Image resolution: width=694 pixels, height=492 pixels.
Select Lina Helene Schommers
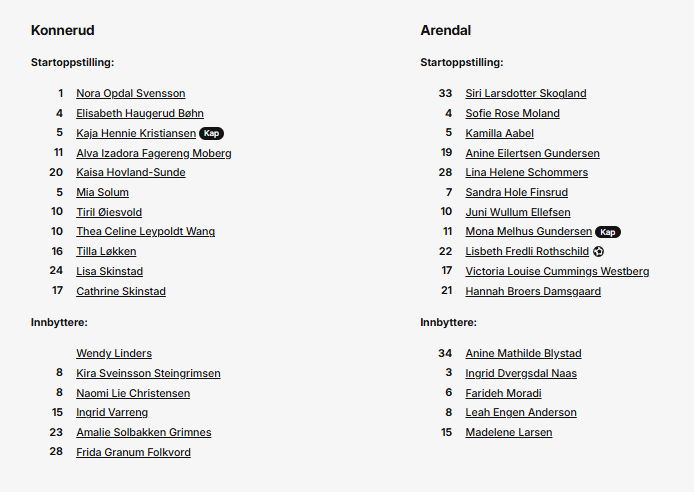(x=527, y=172)
